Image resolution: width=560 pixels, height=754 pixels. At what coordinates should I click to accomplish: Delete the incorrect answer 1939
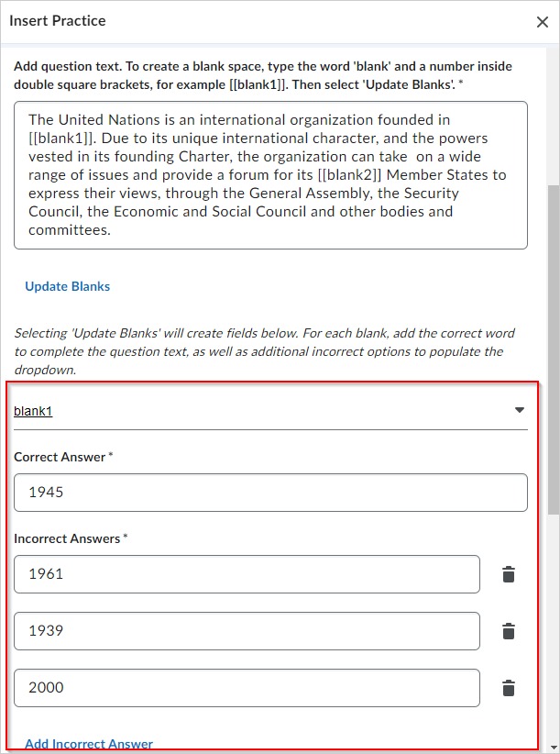pyautogui.click(x=509, y=631)
